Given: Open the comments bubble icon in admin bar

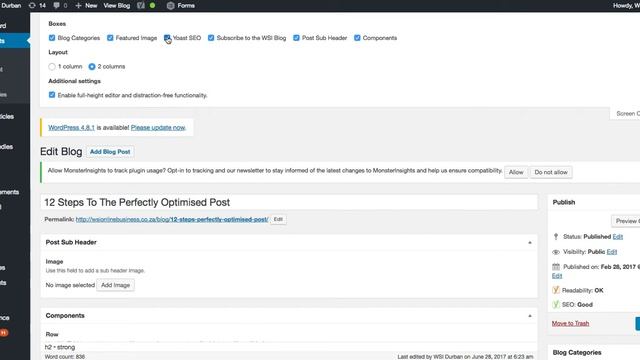Looking at the screenshot, I should pos(56,6).
